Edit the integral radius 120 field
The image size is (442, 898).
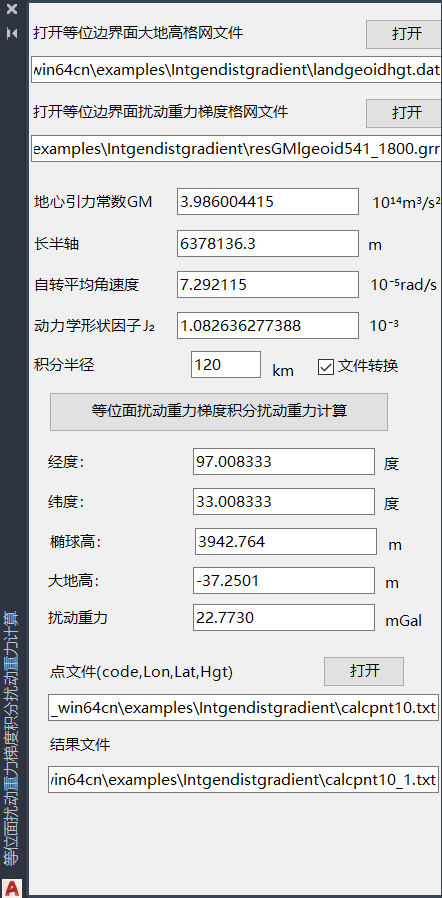tap(226, 365)
